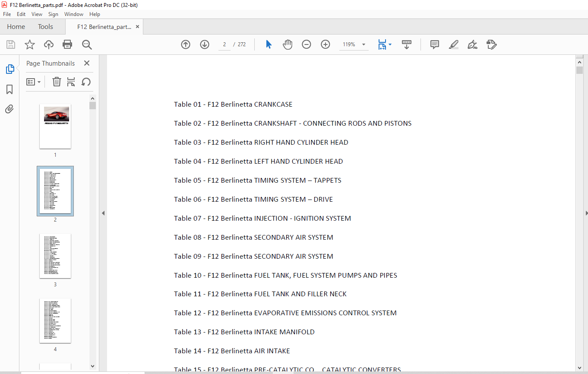The image size is (588, 374).
Task: Click the upload to cloud icon
Action: tap(49, 44)
